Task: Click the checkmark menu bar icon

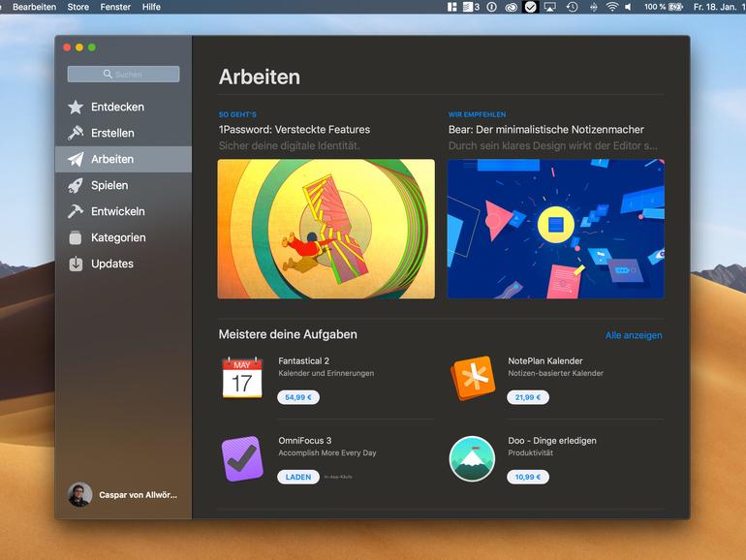Action: [530, 7]
